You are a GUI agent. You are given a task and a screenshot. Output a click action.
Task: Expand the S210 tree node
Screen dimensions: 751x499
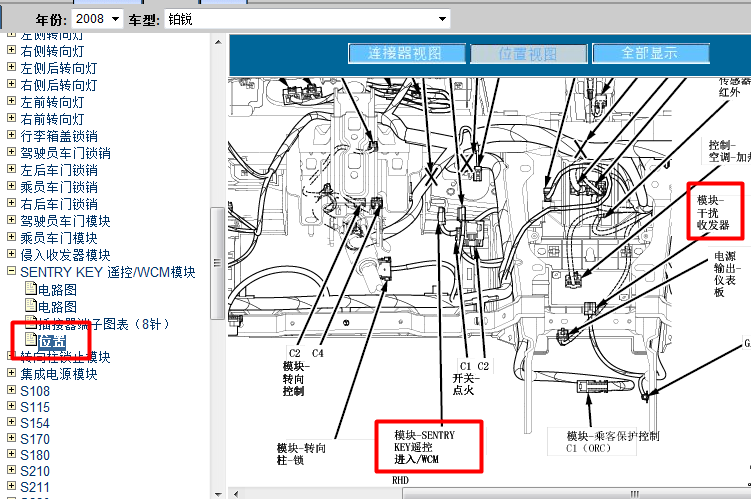pyautogui.click(x=11, y=470)
